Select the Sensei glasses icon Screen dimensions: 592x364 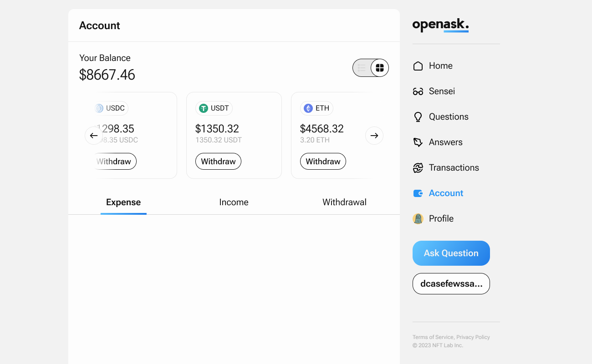[x=418, y=91]
